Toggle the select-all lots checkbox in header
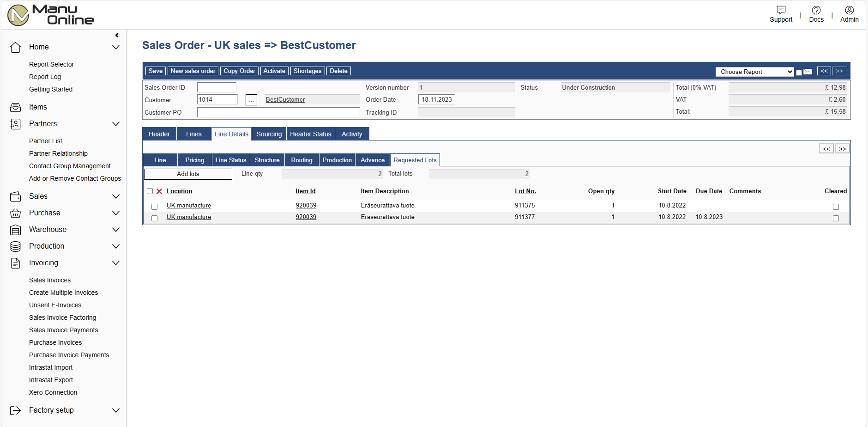The height and width of the screenshot is (427, 868). (150, 191)
